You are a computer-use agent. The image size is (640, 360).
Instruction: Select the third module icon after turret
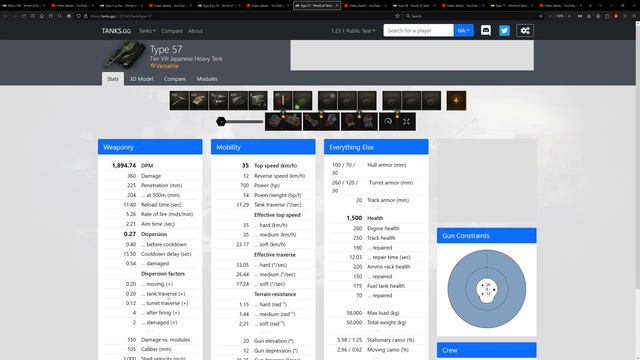point(218,100)
